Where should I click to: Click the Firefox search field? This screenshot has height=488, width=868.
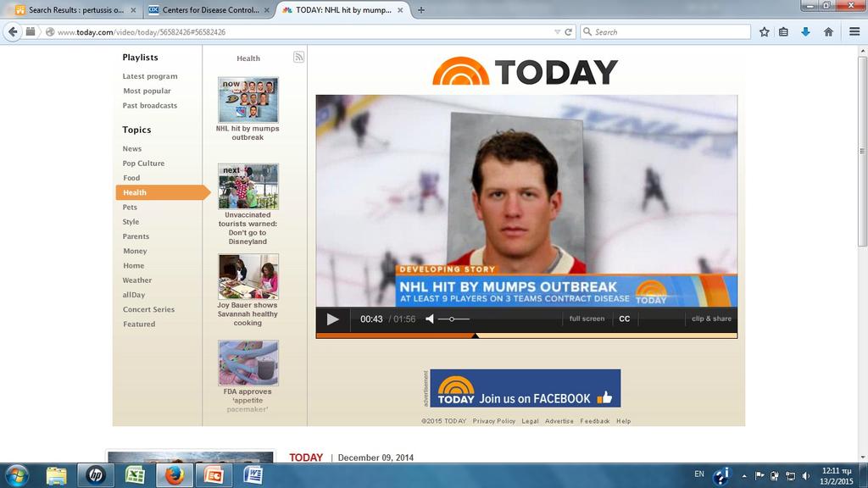point(666,32)
